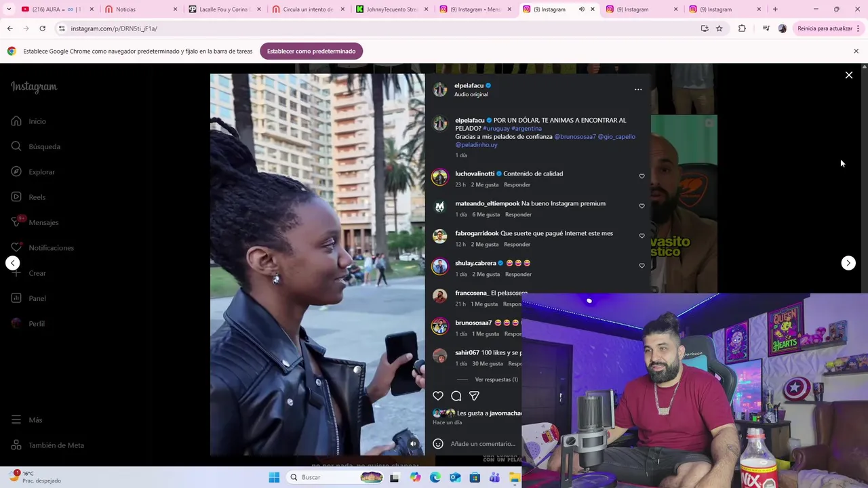This screenshot has height=488, width=868.
Task: Reload the page in Chrome
Action: point(42,28)
